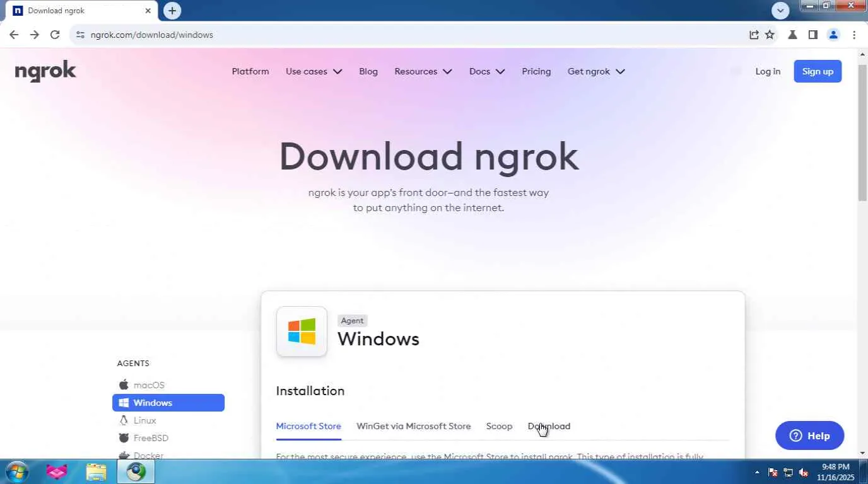Open the tab search dropdown
The height and width of the screenshot is (484, 868).
click(x=780, y=11)
